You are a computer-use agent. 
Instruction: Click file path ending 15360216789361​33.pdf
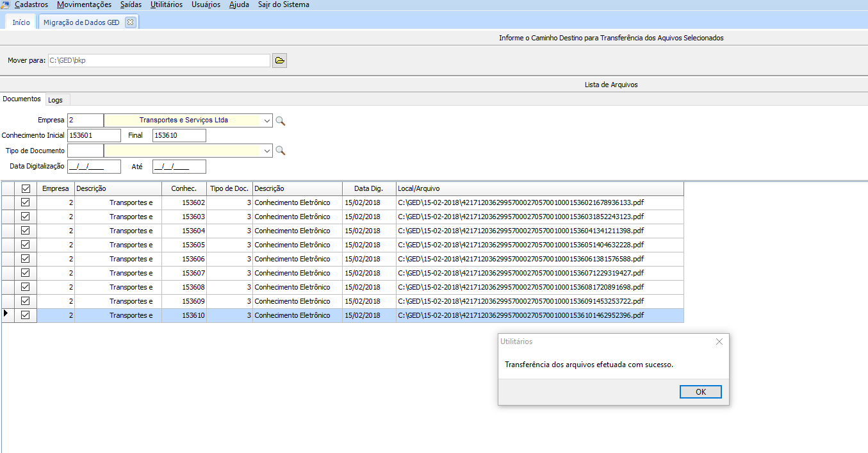coord(521,202)
